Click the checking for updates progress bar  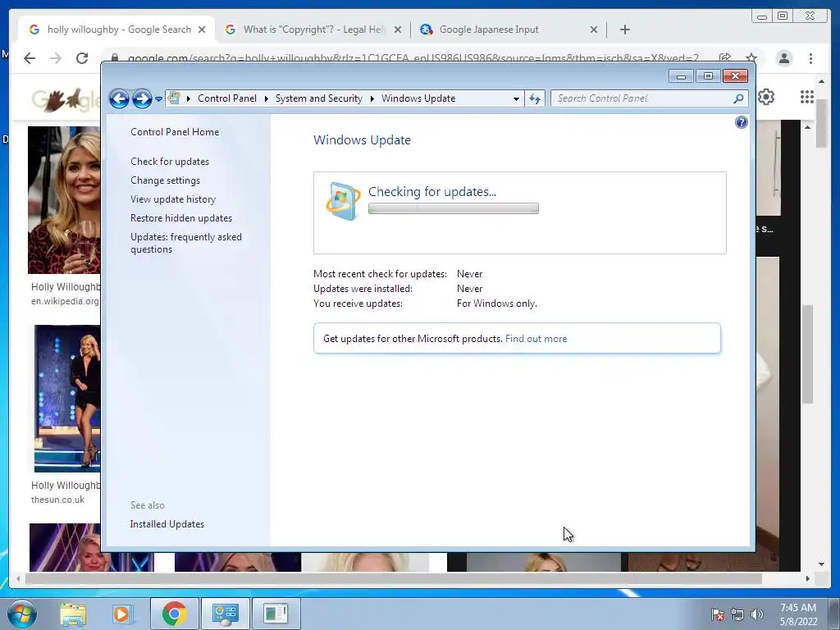click(453, 208)
